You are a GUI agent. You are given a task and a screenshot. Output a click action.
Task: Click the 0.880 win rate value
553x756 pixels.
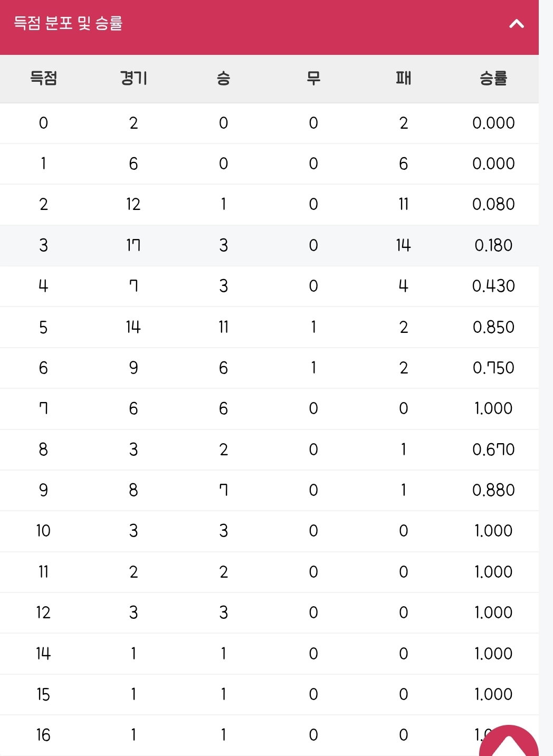[x=493, y=490]
